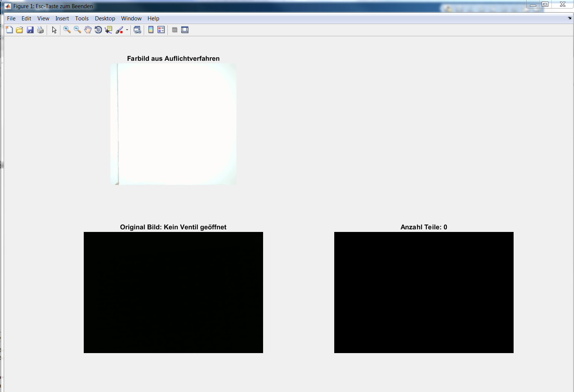Viewport: 574px width, 392px height.
Task: Click the New Figure icon
Action: (x=9, y=30)
